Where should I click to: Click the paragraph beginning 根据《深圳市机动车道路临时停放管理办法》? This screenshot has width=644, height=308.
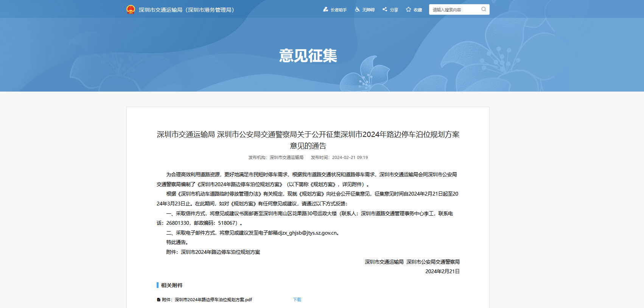[308, 199]
